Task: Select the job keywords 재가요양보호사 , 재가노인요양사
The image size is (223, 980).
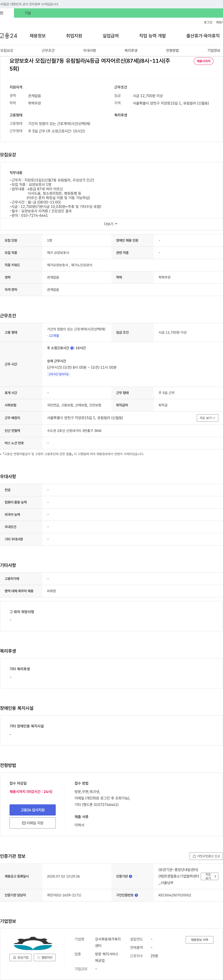Action: click(70, 265)
